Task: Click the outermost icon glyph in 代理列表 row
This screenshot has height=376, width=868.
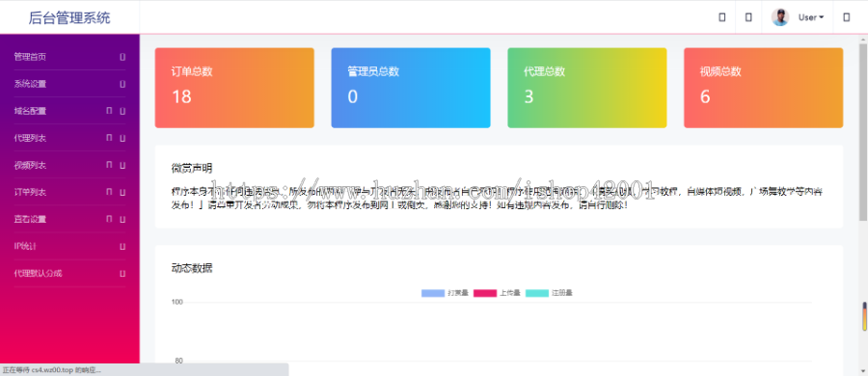Action: click(122, 139)
